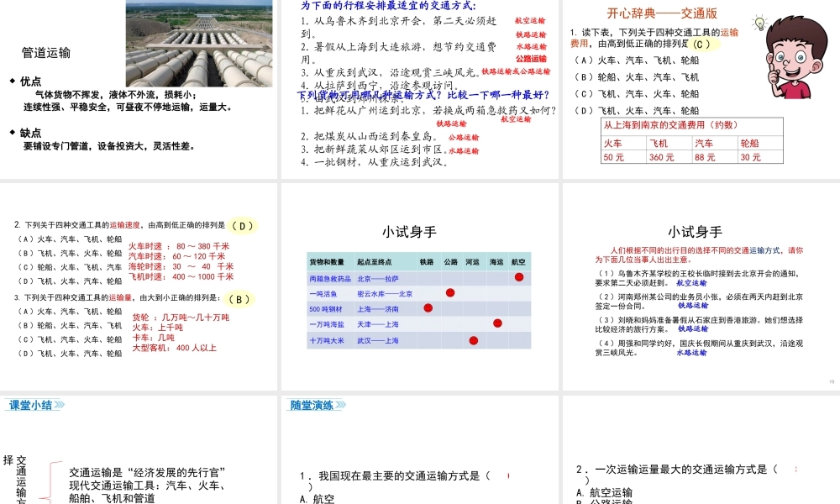Click the red intro text 人们根据不同的出行目的
Screen dimensions: 840x504
point(699,255)
